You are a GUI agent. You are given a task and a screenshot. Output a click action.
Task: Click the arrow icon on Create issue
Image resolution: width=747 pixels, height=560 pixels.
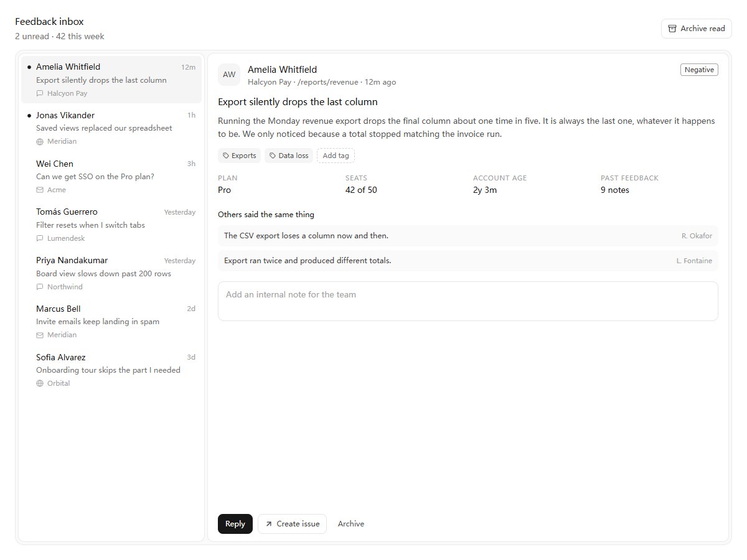[x=269, y=524]
